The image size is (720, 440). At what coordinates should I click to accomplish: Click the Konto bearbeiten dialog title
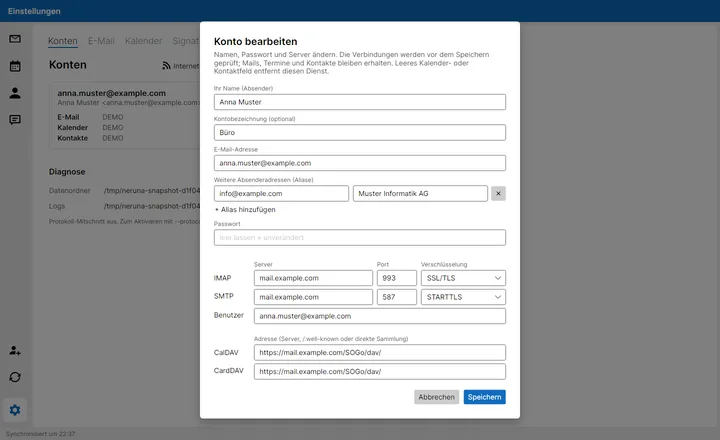pos(256,42)
